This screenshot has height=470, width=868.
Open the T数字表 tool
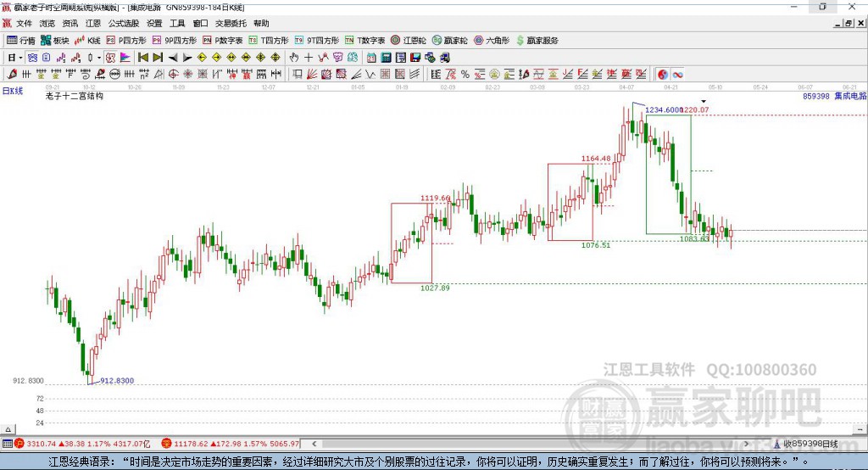tap(364, 41)
